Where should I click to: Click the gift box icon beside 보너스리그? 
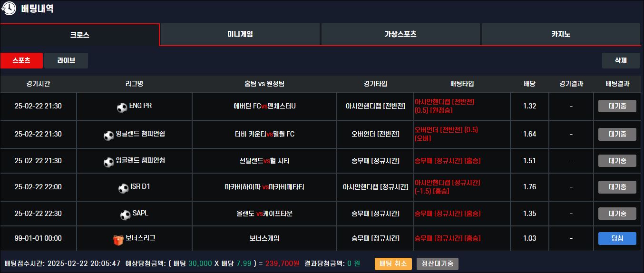pos(118,239)
